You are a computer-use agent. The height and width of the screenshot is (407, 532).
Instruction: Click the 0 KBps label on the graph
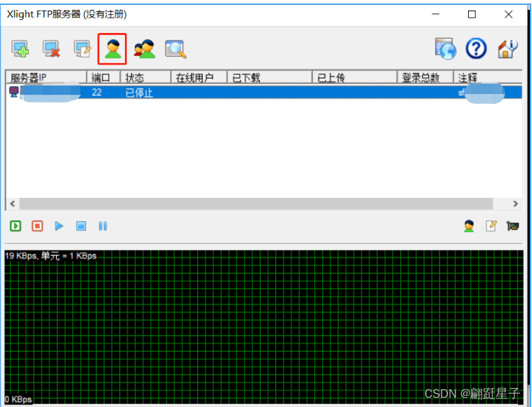tap(19, 399)
